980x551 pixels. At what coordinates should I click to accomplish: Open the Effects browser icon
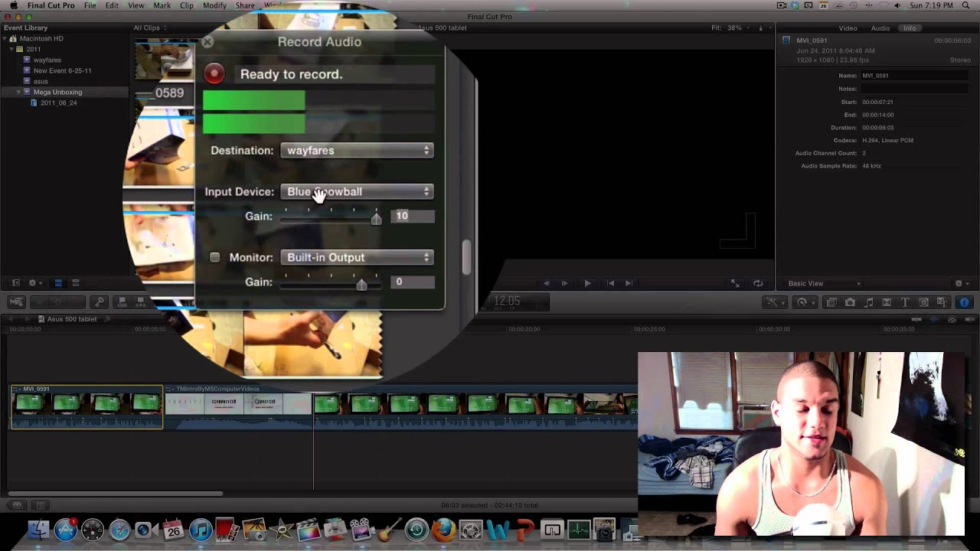(x=831, y=302)
